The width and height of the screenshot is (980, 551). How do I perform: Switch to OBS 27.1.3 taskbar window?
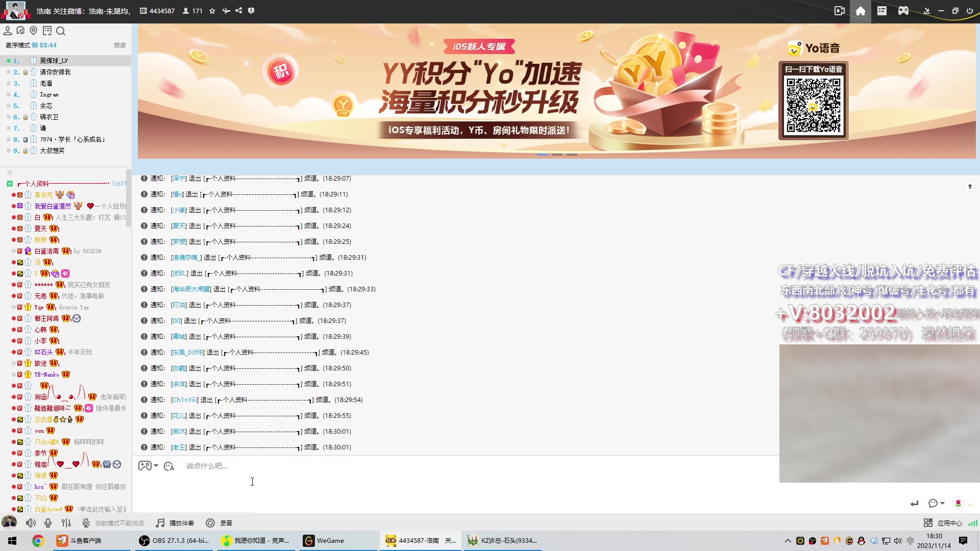click(x=175, y=541)
